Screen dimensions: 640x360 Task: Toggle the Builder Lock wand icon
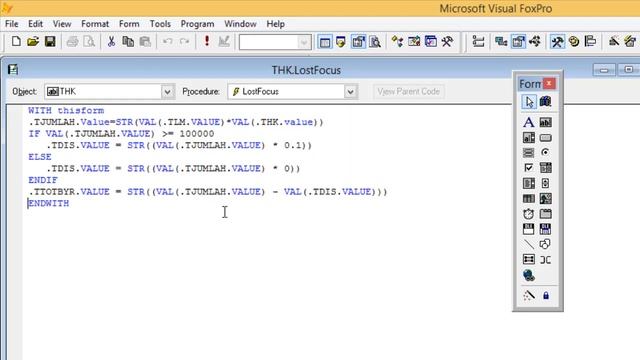[x=529, y=295]
